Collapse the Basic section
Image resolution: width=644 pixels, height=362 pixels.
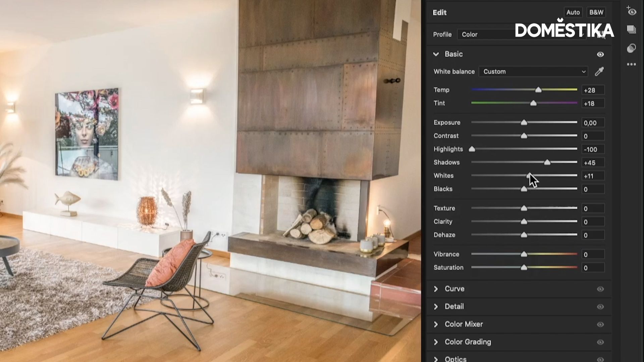click(x=436, y=54)
